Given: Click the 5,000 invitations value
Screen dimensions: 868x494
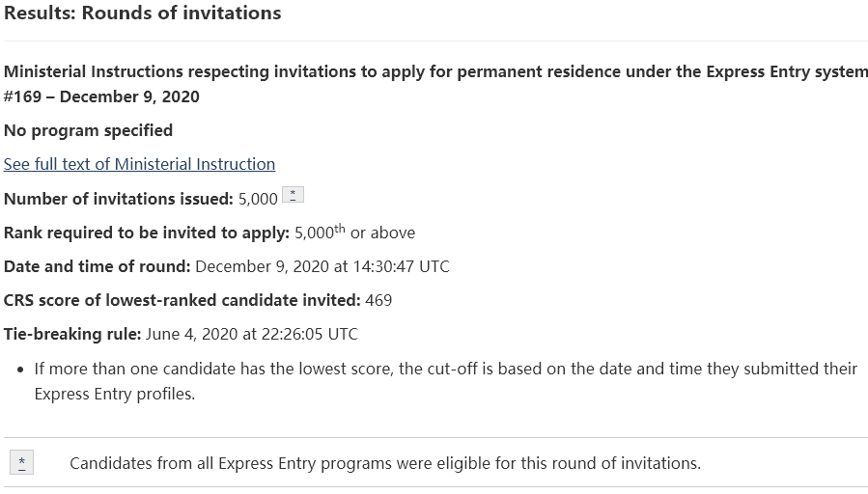Looking at the screenshot, I should click(258, 199).
